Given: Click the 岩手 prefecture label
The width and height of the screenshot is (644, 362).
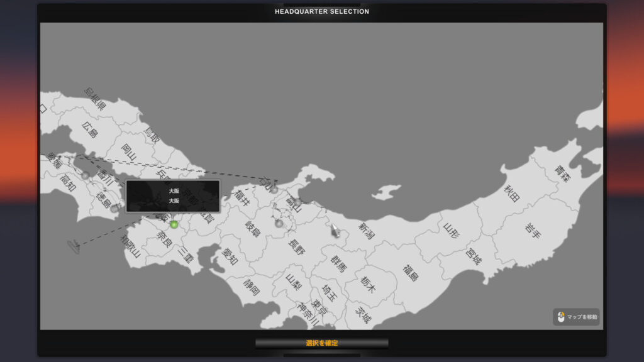Looking at the screenshot, I should (532, 230).
